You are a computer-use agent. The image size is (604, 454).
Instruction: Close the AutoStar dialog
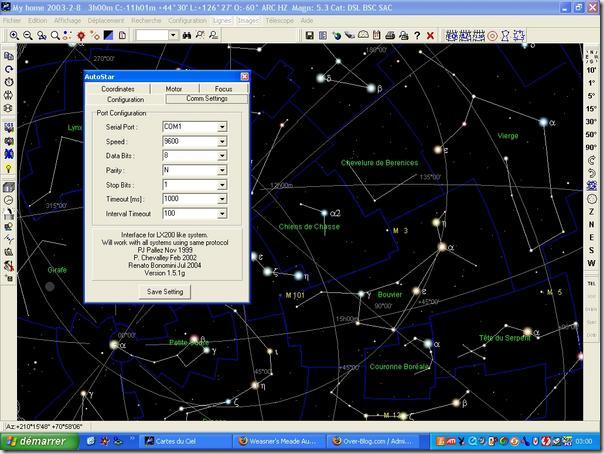click(x=244, y=77)
